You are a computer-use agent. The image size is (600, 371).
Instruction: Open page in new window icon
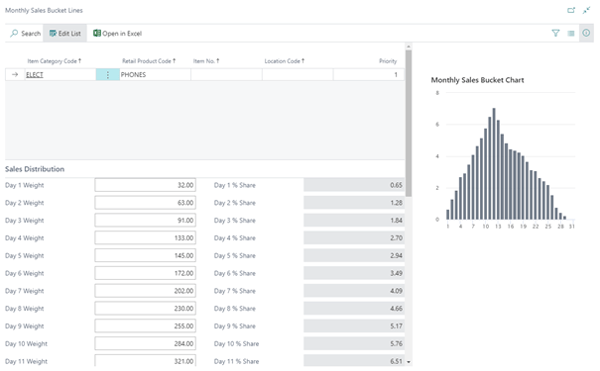point(571,10)
